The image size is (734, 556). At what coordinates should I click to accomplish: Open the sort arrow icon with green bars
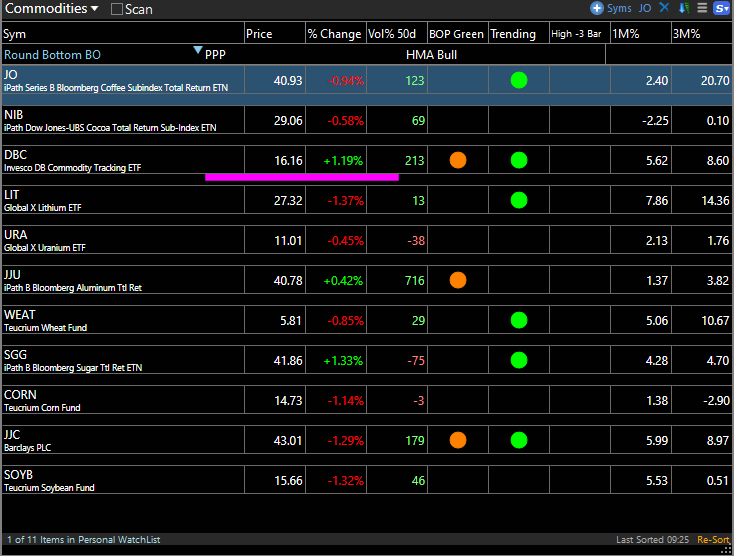coord(684,8)
